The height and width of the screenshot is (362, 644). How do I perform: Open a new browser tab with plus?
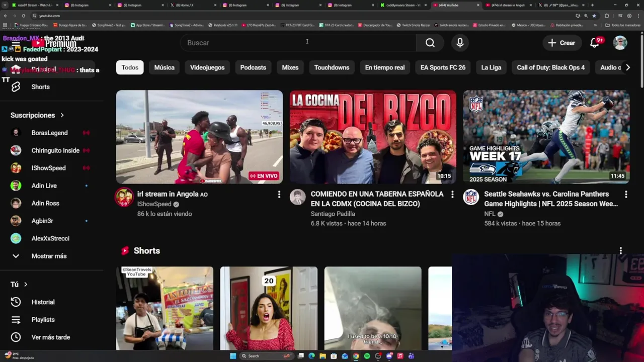pos(592,5)
